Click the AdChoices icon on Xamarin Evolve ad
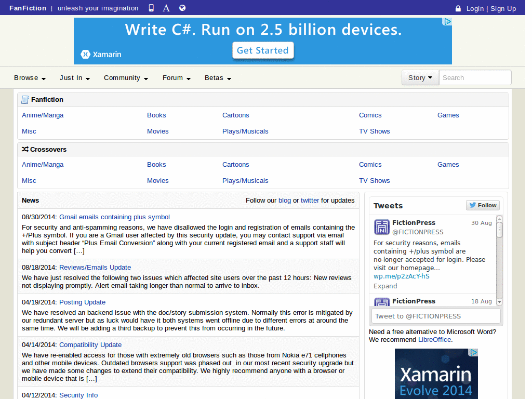532x399 pixels. tap(473, 353)
